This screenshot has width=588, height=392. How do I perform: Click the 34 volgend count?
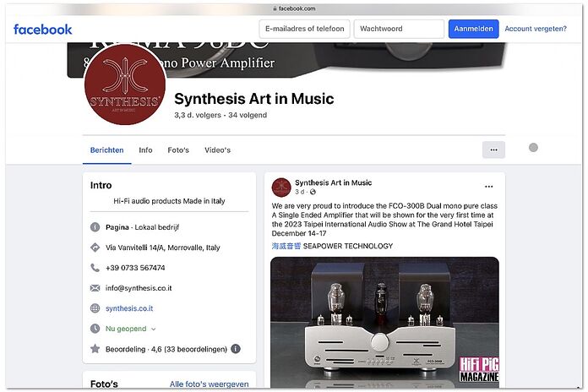(x=248, y=115)
